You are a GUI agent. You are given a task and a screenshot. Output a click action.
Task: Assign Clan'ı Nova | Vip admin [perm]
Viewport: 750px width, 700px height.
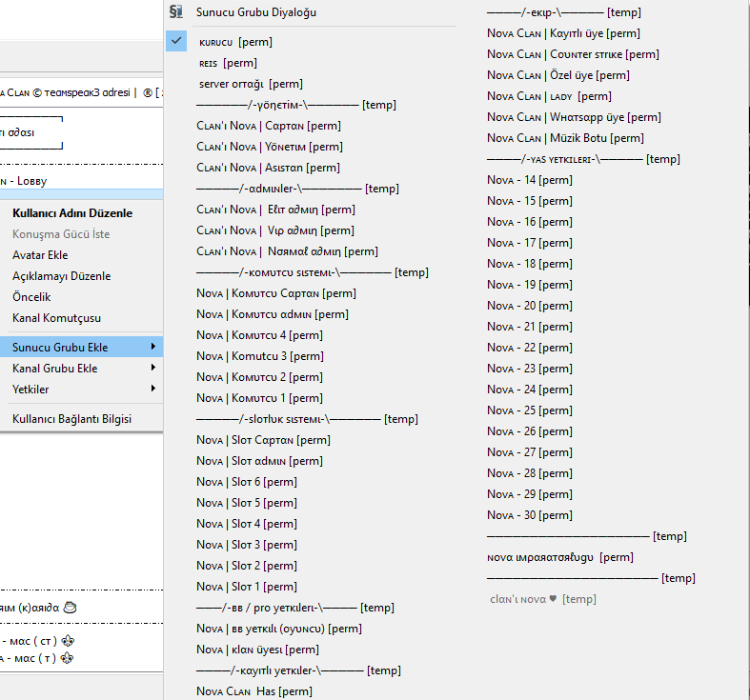275,230
